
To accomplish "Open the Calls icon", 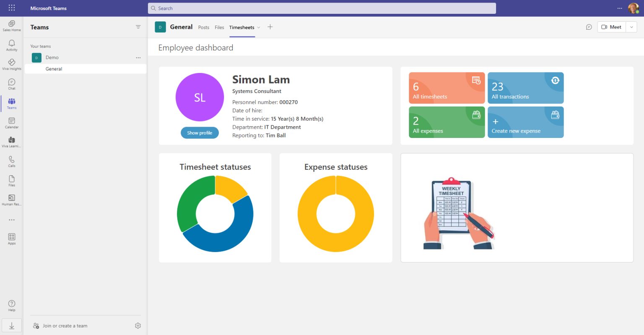I will click(11, 161).
